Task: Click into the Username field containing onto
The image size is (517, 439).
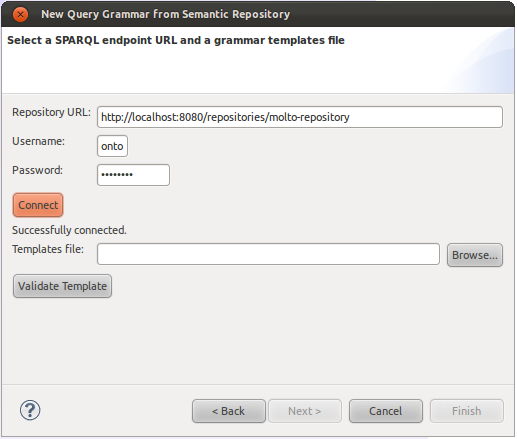Action: click(112, 146)
